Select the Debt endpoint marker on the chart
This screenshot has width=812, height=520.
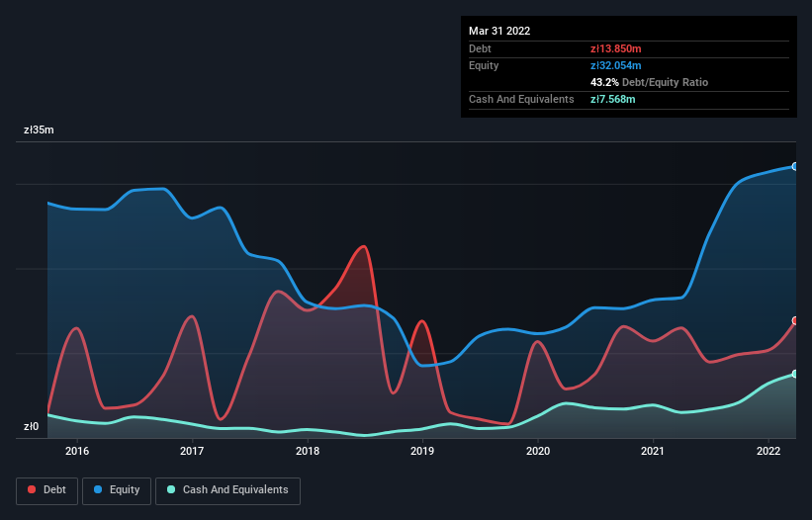coord(795,320)
